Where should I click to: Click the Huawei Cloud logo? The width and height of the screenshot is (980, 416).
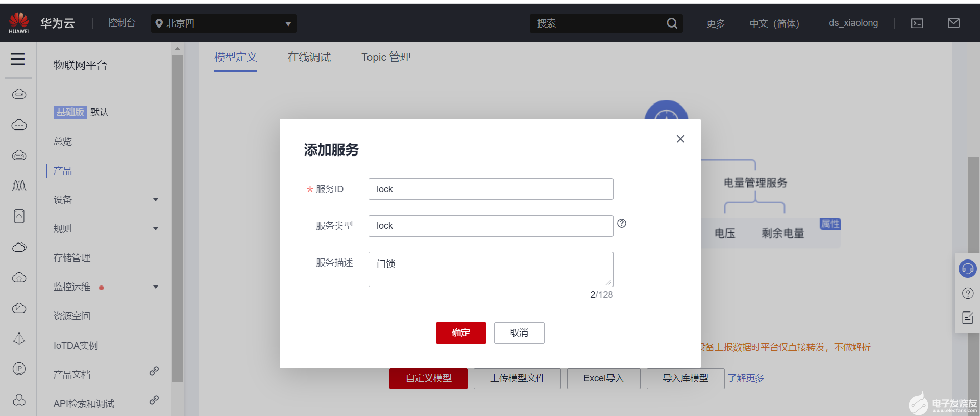[x=19, y=23]
